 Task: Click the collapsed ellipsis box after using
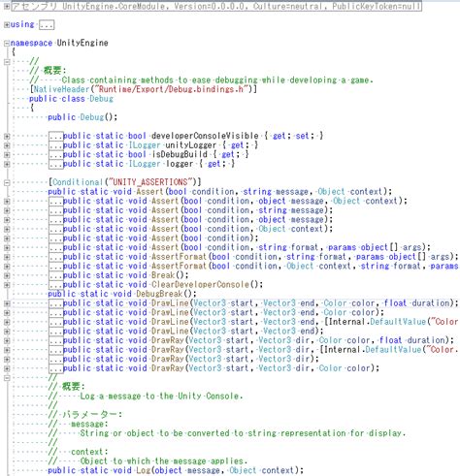tap(47, 25)
